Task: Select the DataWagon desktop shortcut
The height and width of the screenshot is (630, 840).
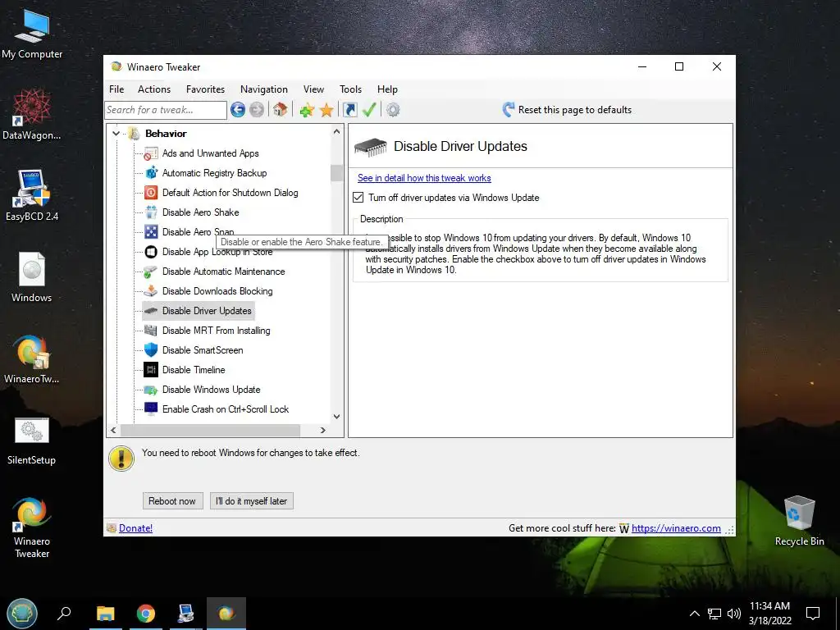Action: (32, 114)
